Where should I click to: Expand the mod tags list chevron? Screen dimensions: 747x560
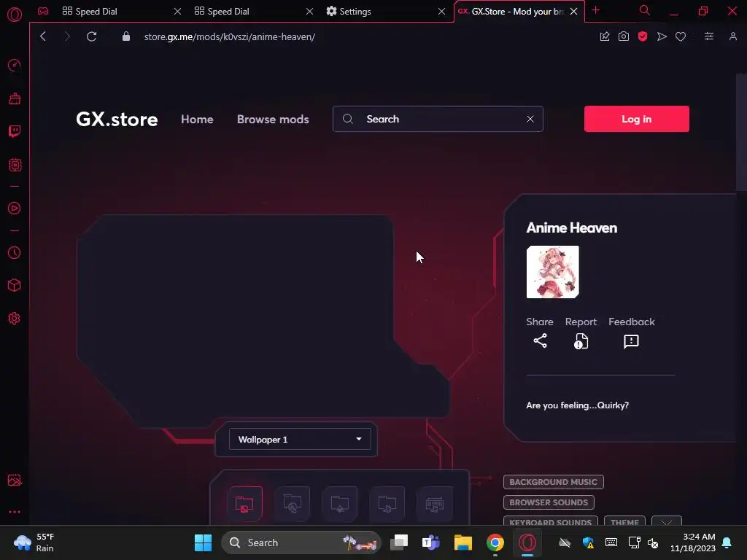pyautogui.click(x=667, y=522)
